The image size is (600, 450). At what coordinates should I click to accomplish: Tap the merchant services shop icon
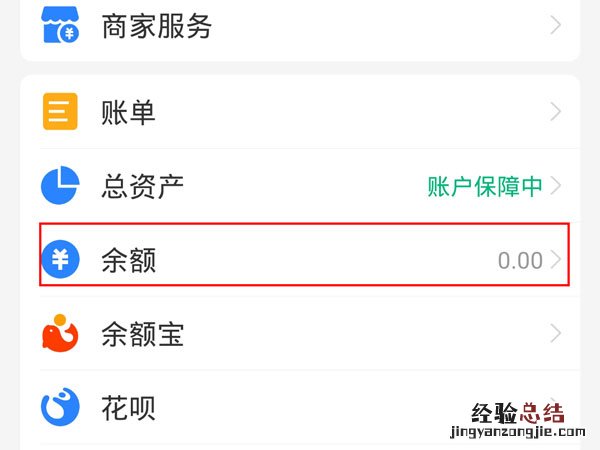60,25
